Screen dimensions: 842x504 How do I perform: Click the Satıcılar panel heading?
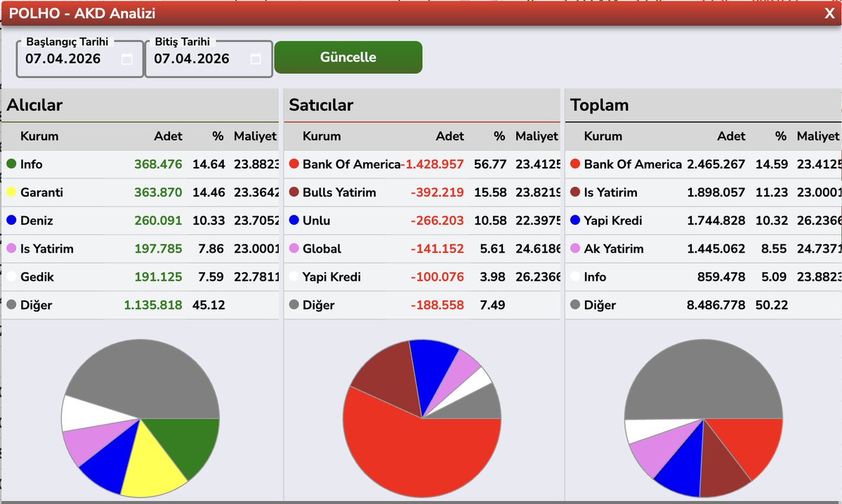click(x=321, y=105)
